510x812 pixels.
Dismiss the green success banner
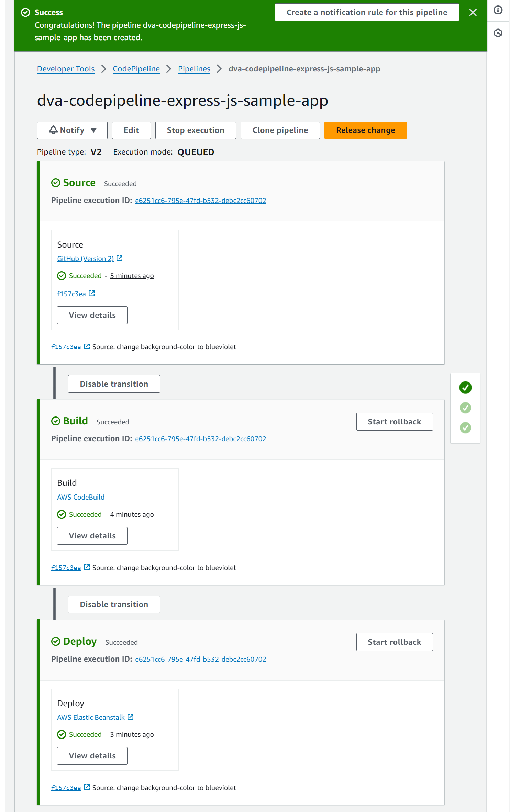473,13
